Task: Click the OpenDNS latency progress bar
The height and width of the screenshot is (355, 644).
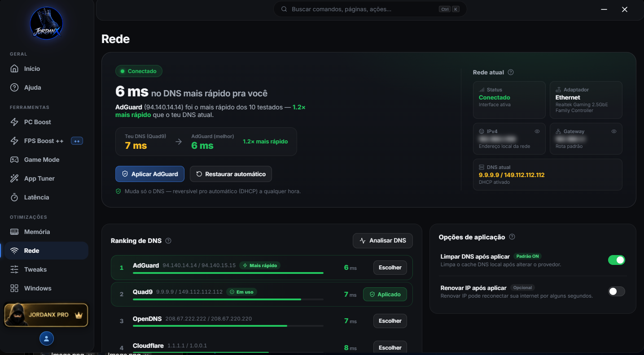Action: point(228,326)
